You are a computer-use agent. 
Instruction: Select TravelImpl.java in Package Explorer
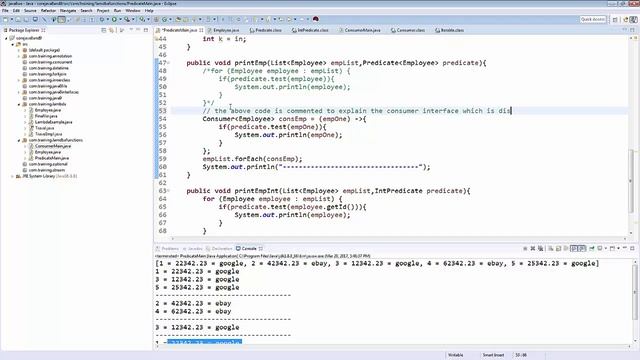point(48,134)
